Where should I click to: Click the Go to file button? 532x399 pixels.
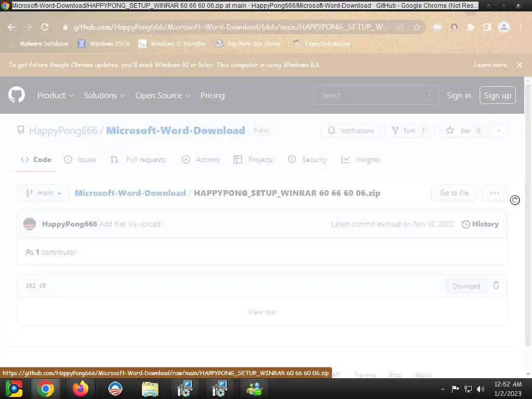click(454, 193)
